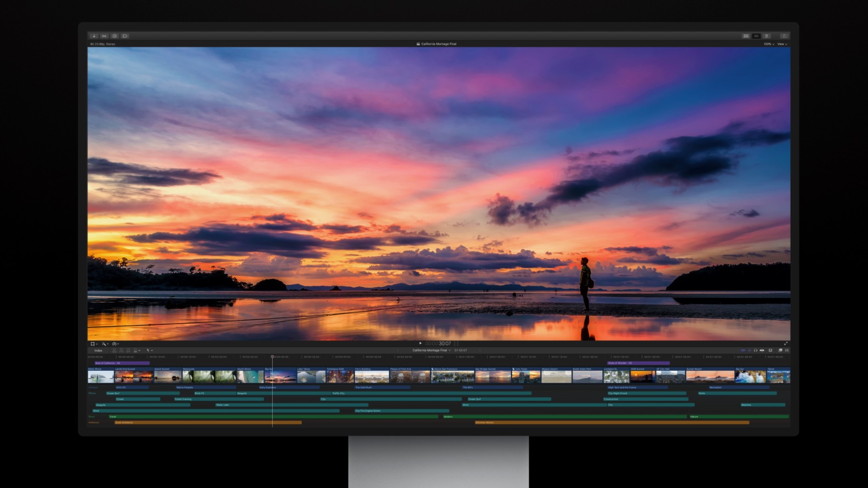The width and height of the screenshot is (868, 488).
Task: Click the Effects browser icon at timeline right
Action: (780, 351)
